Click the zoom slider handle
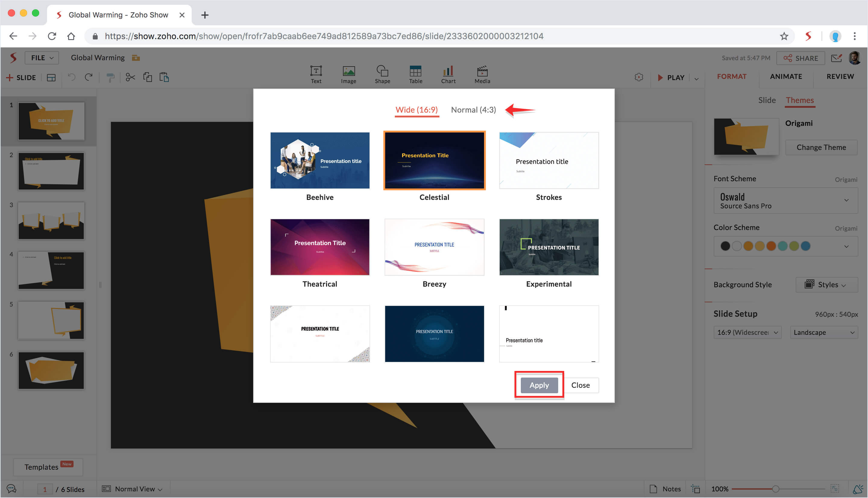 pyautogui.click(x=775, y=489)
